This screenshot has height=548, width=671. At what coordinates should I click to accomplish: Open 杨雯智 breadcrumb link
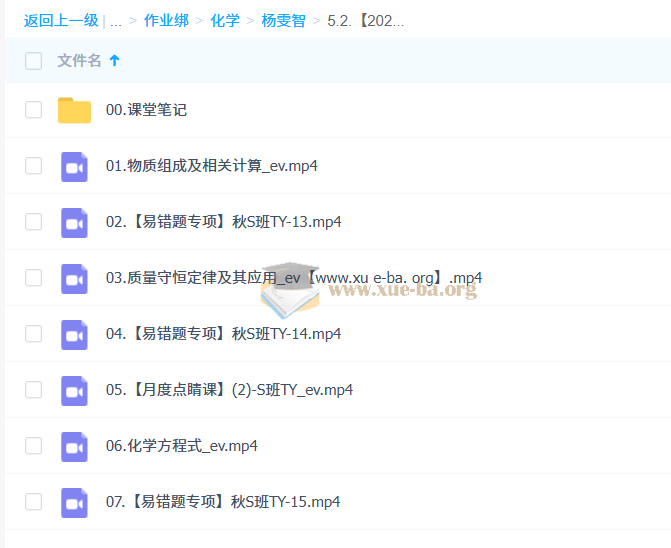[x=283, y=20]
